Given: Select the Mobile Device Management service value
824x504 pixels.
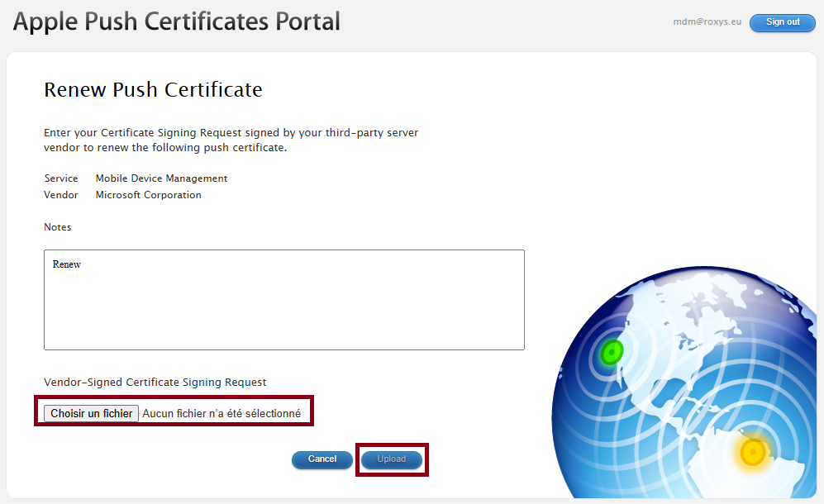Looking at the screenshot, I should 161,178.
